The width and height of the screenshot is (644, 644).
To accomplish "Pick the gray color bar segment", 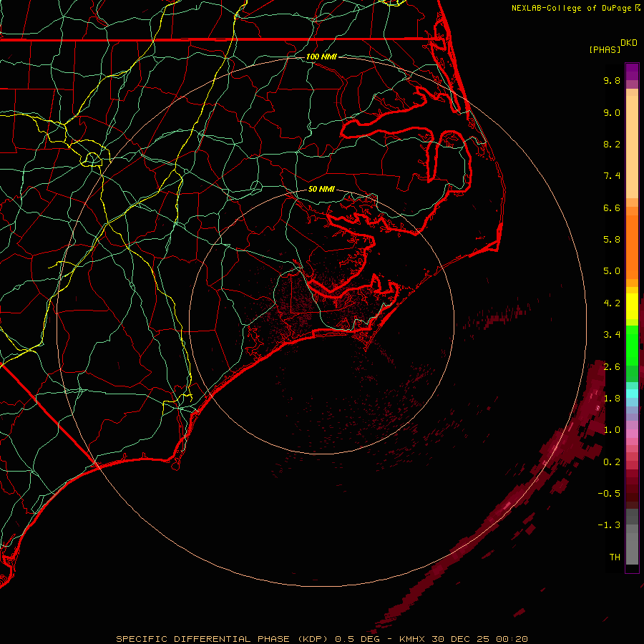I will (x=632, y=537).
